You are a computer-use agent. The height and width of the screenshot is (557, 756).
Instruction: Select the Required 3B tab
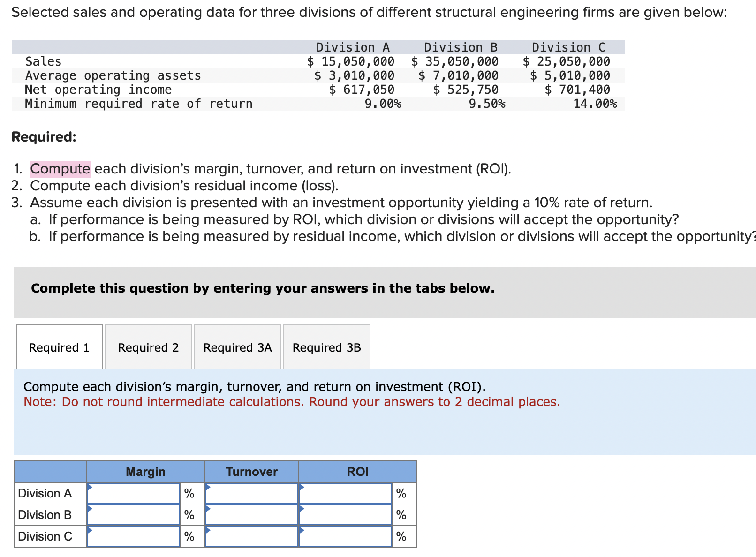(x=326, y=347)
